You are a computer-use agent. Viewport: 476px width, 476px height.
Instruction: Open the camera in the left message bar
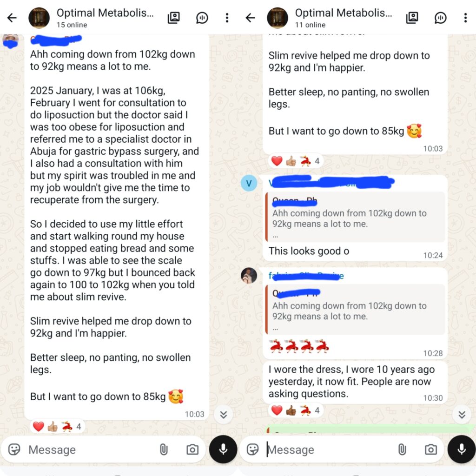[x=192, y=450]
